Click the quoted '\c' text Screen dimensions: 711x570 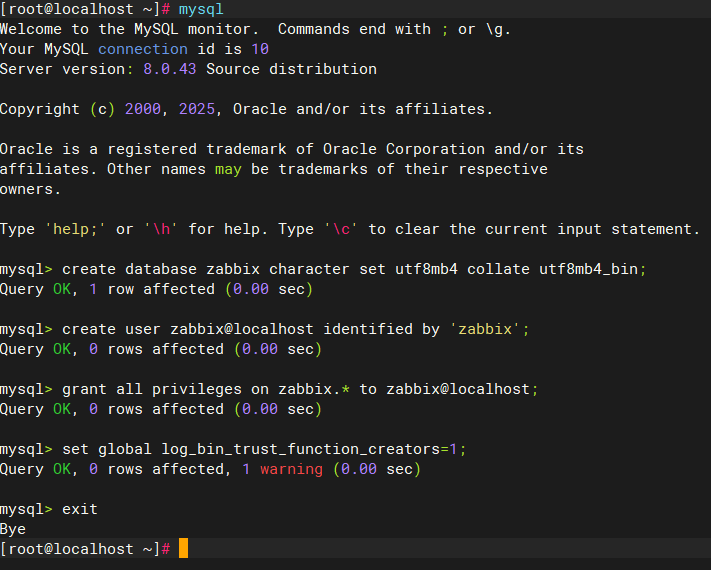(341, 229)
